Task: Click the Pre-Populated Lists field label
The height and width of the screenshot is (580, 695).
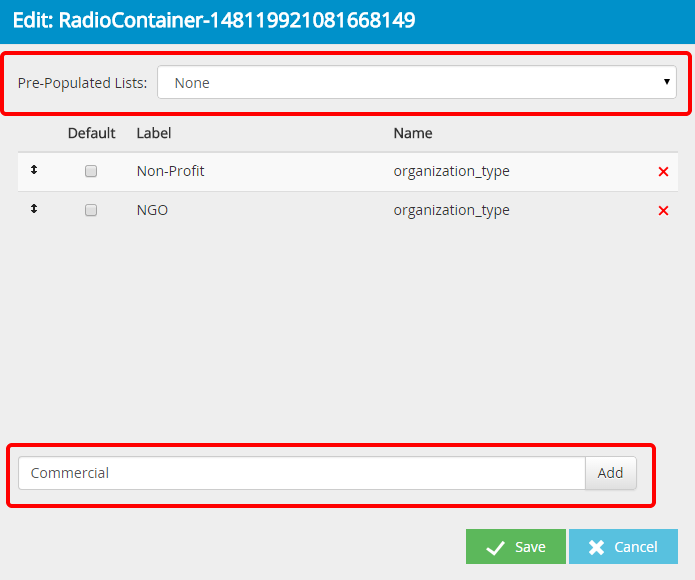Action: pyautogui.click(x=82, y=83)
